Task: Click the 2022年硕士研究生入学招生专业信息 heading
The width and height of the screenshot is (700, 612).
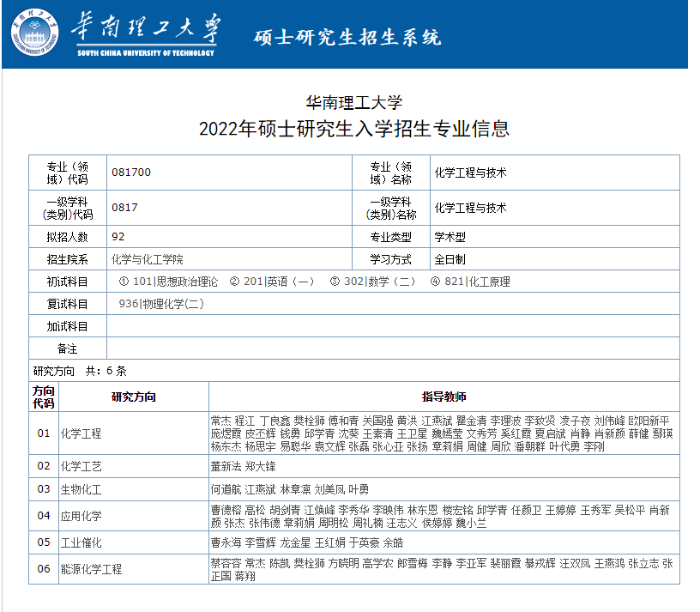Action: click(354, 129)
